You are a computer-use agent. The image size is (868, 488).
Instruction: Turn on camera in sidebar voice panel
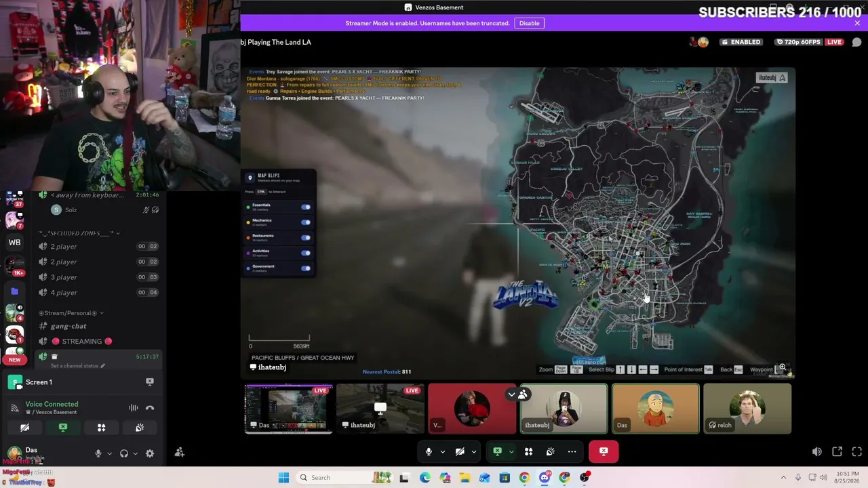(x=24, y=428)
